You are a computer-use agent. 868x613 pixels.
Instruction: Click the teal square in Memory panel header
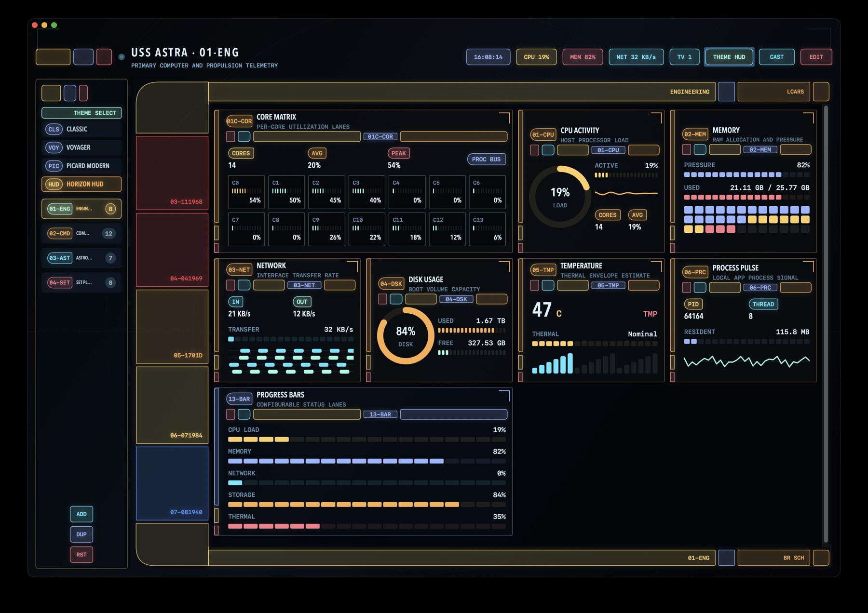click(700, 149)
